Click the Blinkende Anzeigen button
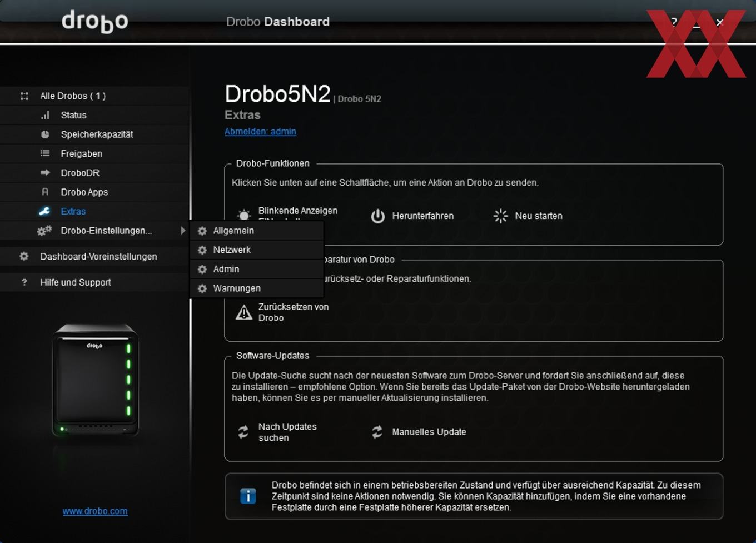The image size is (756, 543). (x=287, y=215)
